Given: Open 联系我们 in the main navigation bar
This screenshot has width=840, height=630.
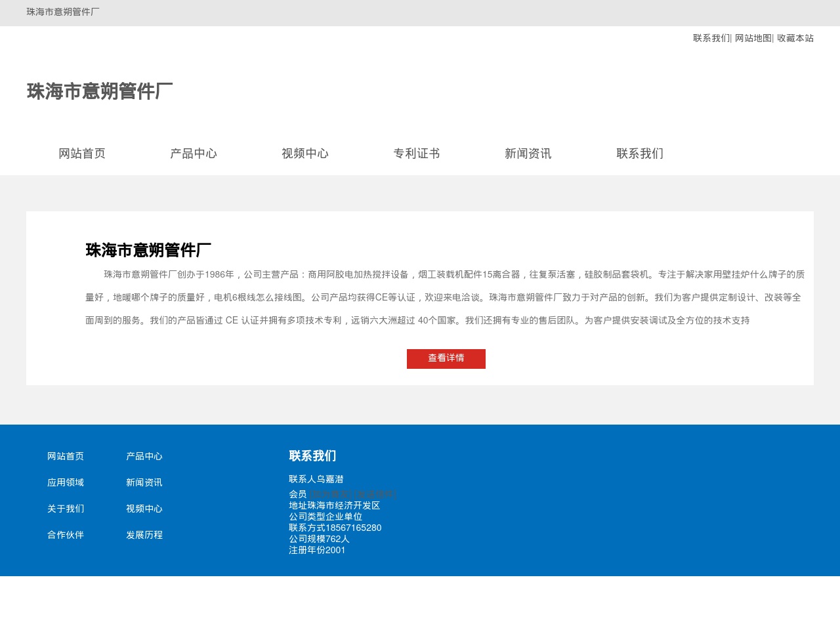Looking at the screenshot, I should point(640,154).
